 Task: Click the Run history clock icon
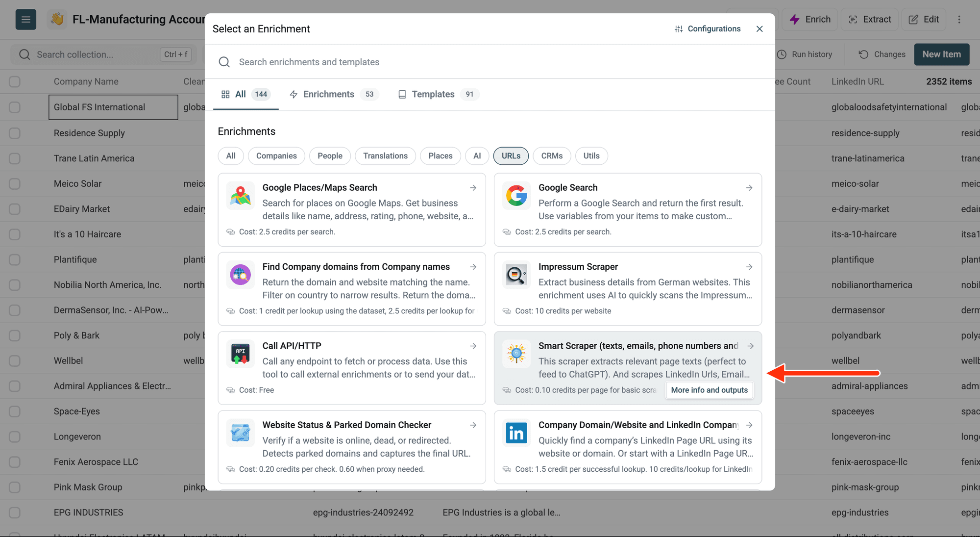782,54
